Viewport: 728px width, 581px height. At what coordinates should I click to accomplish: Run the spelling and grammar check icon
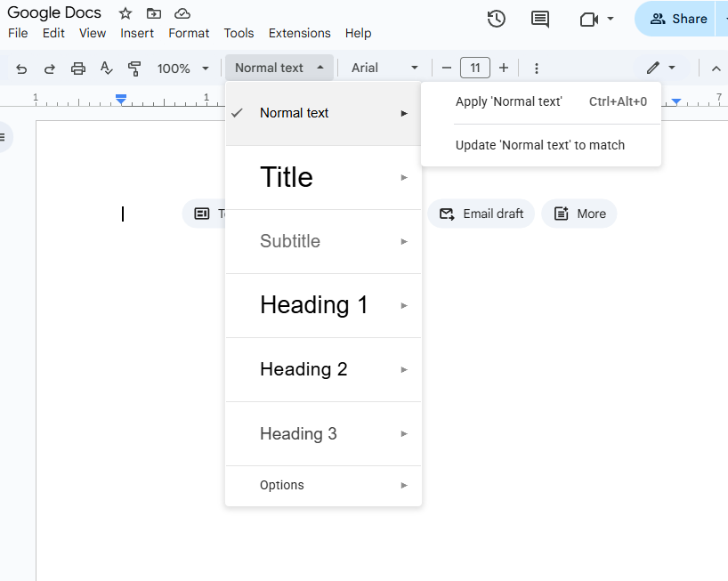(x=106, y=68)
